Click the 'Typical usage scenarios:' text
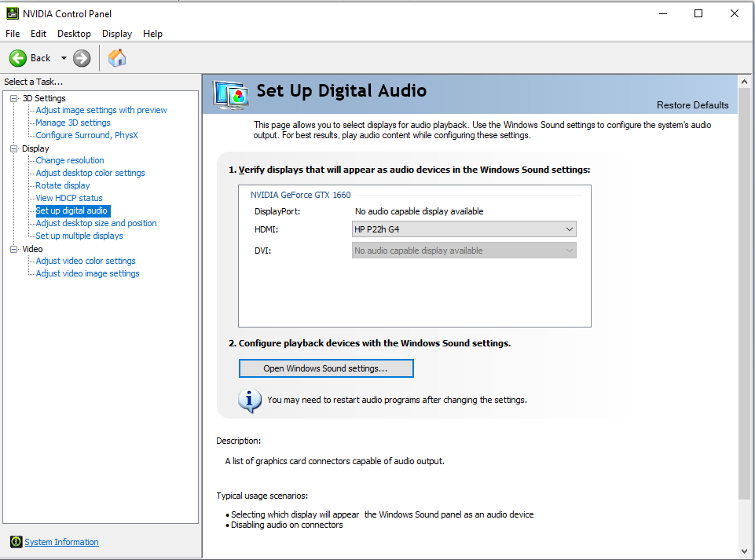The image size is (755, 560). click(262, 496)
